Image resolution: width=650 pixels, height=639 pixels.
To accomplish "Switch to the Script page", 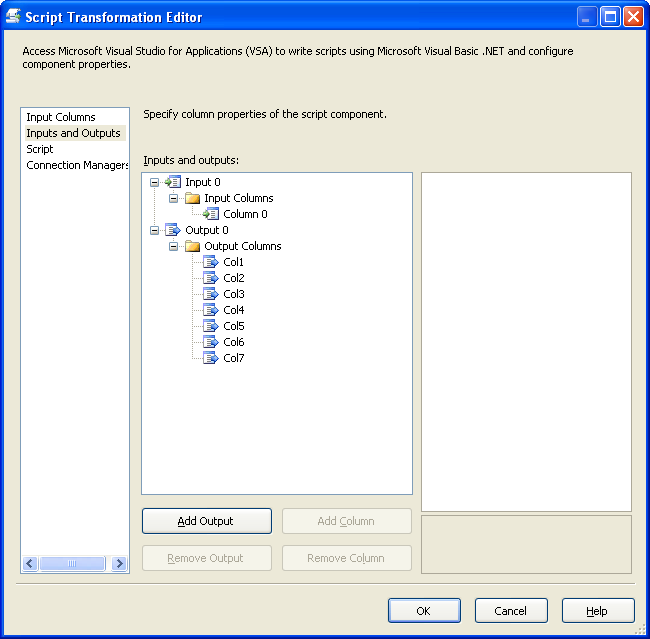I will pyautogui.click(x=40, y=149).
